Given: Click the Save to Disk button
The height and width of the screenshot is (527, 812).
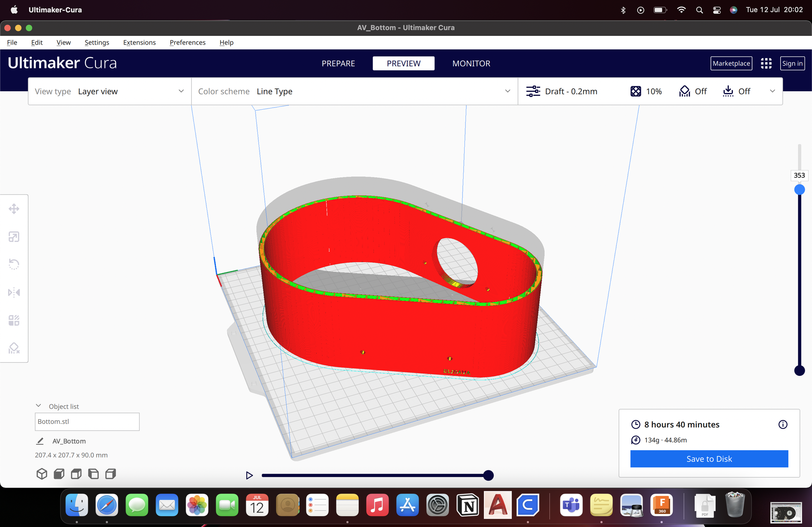Looking at the screenshot, I should pyautogui.click(x=709, y=459).
